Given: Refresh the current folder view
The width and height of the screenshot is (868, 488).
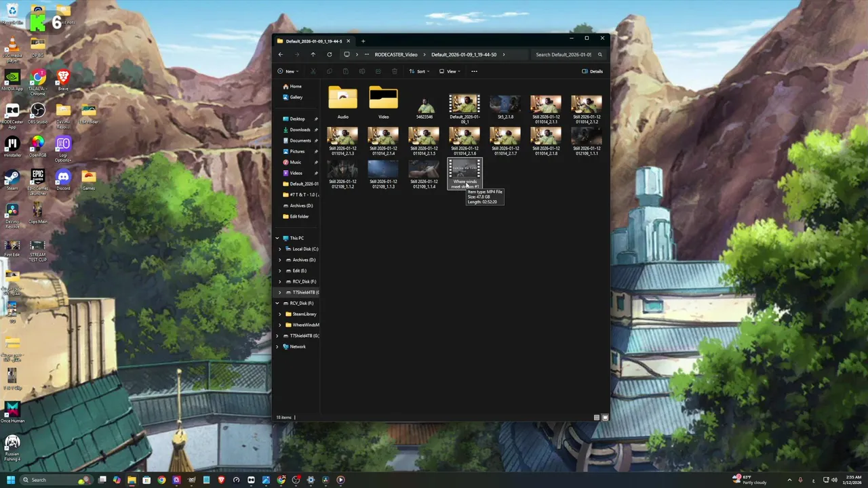Looking at the screenshot, I should tap(330, 54).
